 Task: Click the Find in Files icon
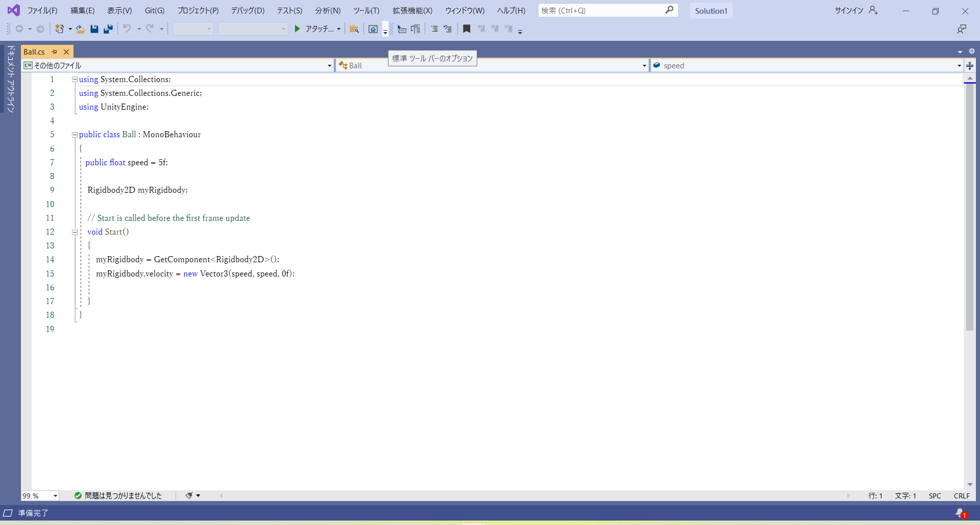pyautogui.click(x=354, y=29)
